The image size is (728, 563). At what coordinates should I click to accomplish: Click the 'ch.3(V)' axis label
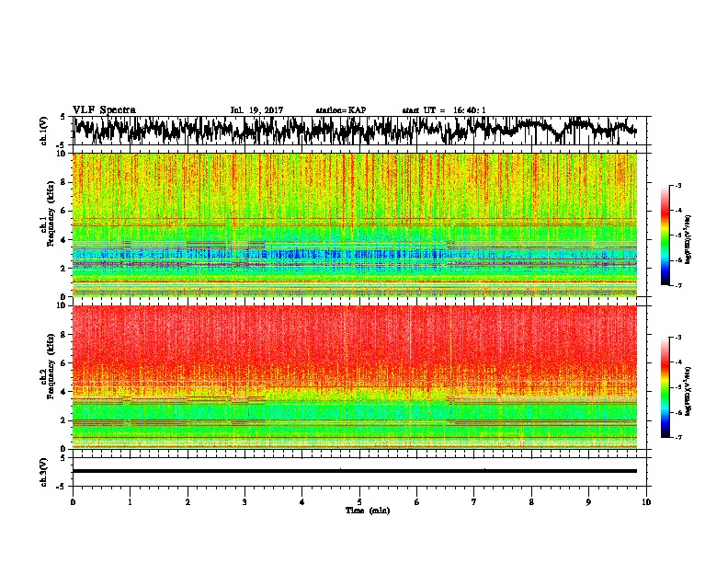coord(44,472)
